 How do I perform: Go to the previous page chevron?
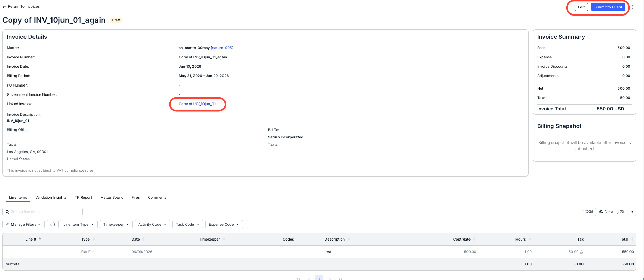pyautogui.click(x=309, y=278)
